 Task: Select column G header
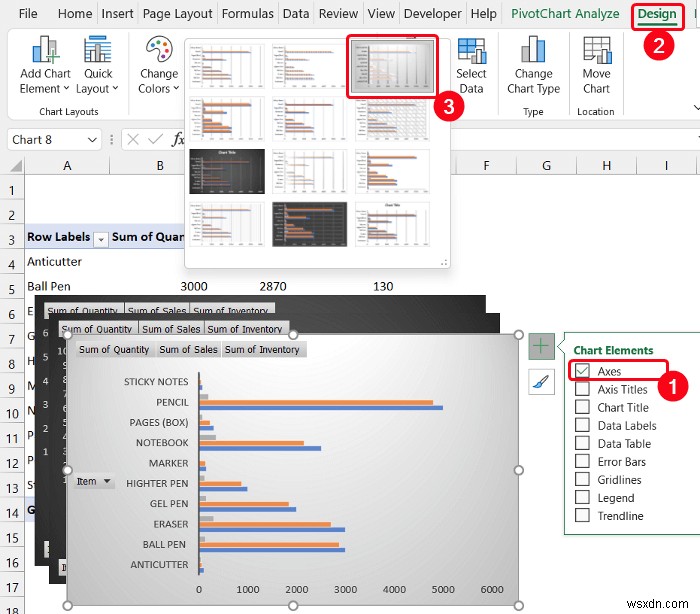pos(546,166)
